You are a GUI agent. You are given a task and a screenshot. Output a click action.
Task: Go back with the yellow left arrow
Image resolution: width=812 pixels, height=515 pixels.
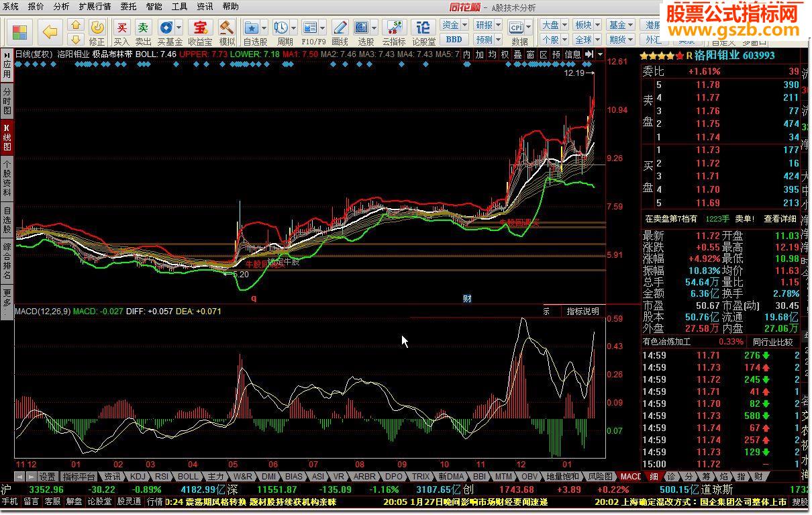click(50, 32)
